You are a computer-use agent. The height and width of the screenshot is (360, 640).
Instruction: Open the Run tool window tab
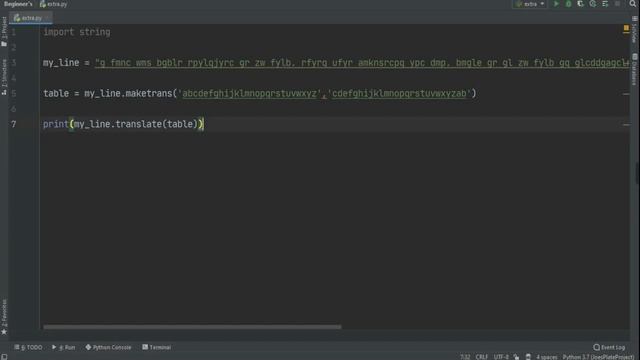coord(64,347)
